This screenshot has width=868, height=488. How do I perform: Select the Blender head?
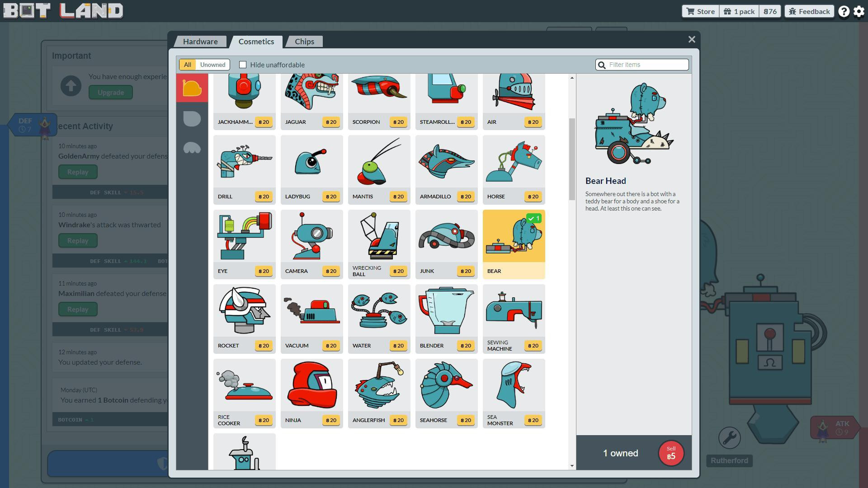[x=446, y=319]
